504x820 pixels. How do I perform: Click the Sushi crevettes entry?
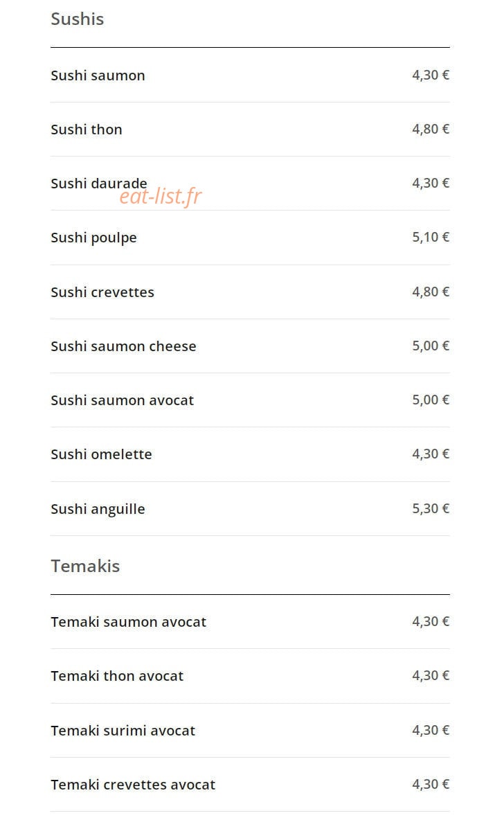250,292
